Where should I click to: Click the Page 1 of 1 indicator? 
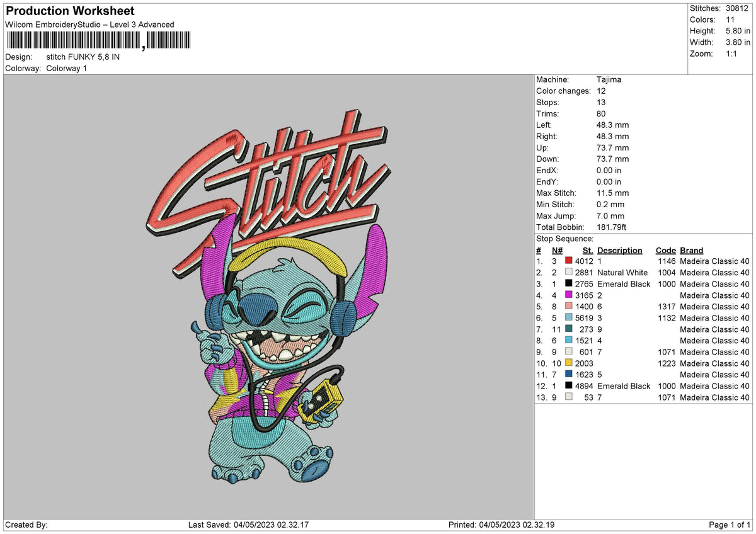click(730, 525)
